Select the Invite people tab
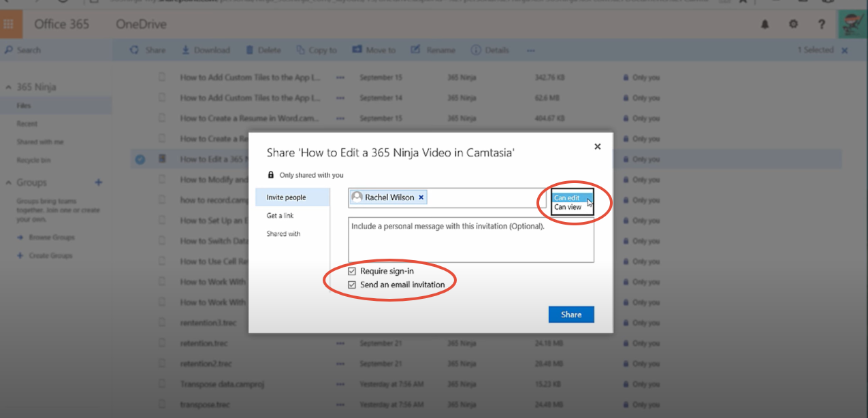Image resolution: width=868 pixels, height=418 pixels. point(293,197)
